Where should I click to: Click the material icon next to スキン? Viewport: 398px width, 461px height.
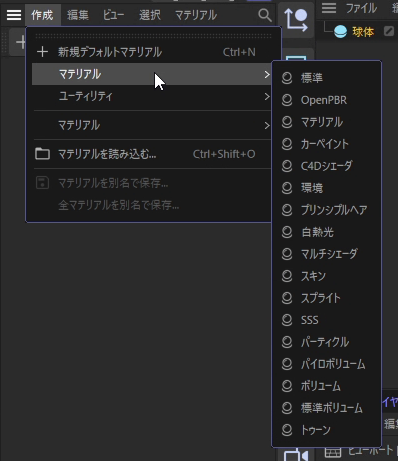287,276
